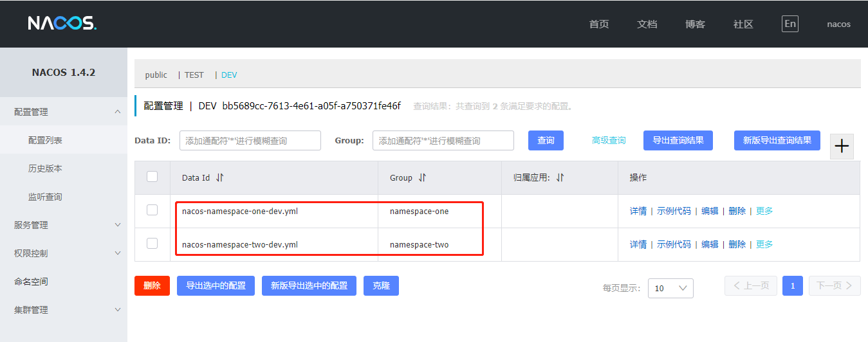868x342 pixels.
Task: Click the NACOS 1.4.2 version title
Action: click(64, 73)
